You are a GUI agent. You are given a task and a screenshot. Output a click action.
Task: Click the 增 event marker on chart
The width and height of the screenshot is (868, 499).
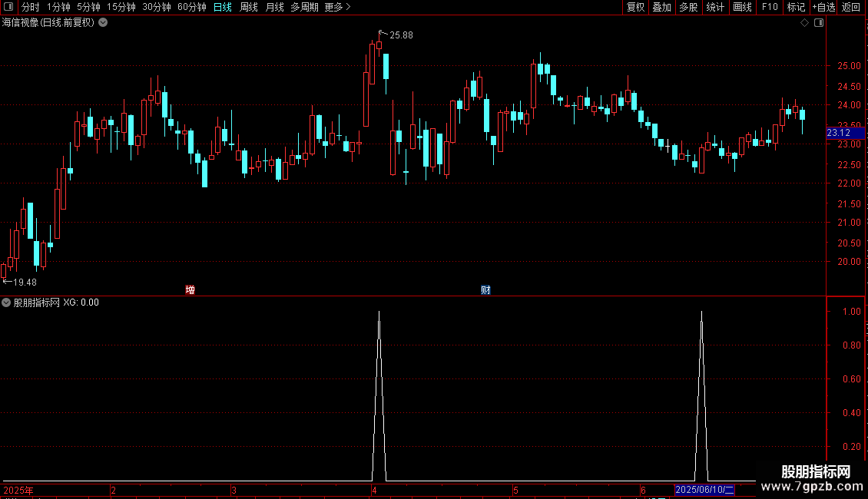pos(190,290)
